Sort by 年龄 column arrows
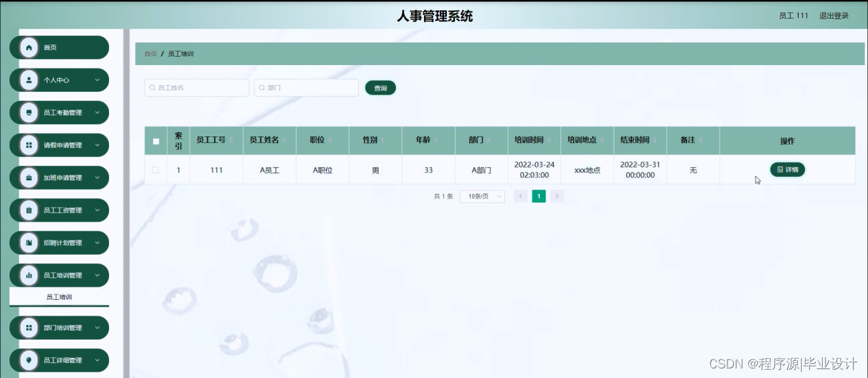This screenshot has width=868, height=378. pyautogui.click(x=437, y=140)
